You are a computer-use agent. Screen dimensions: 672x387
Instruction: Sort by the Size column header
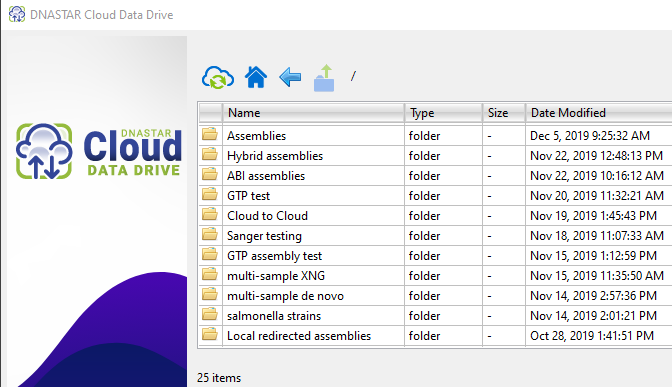click(x=504, y=113)
